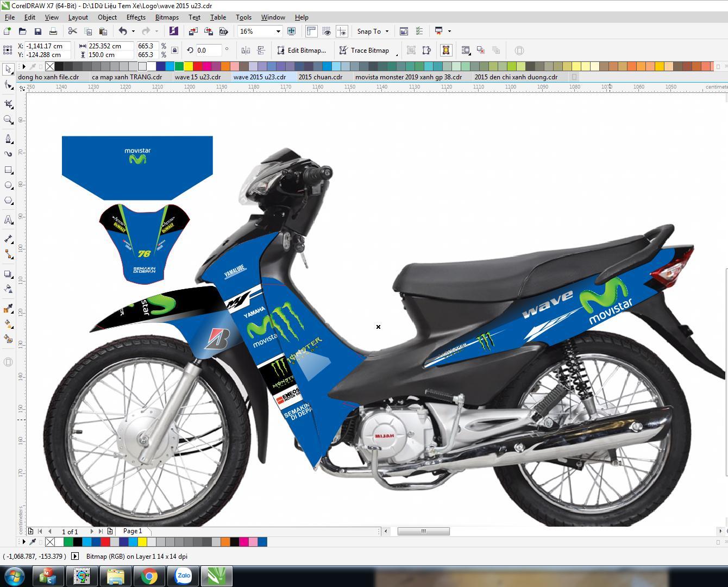Click the Trace Bitmap button
Screen dimensions: 728x587
pyautogui.click(x=364, y=51)
